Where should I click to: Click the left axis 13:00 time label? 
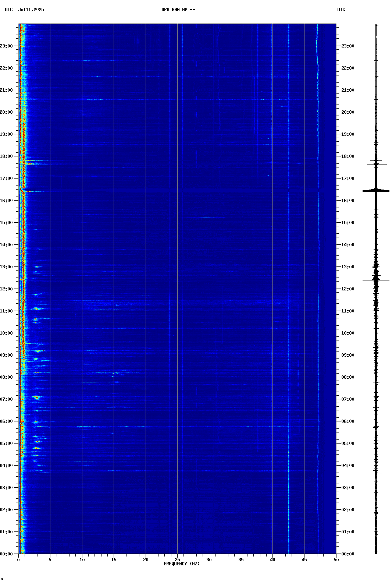pos(6,267)
